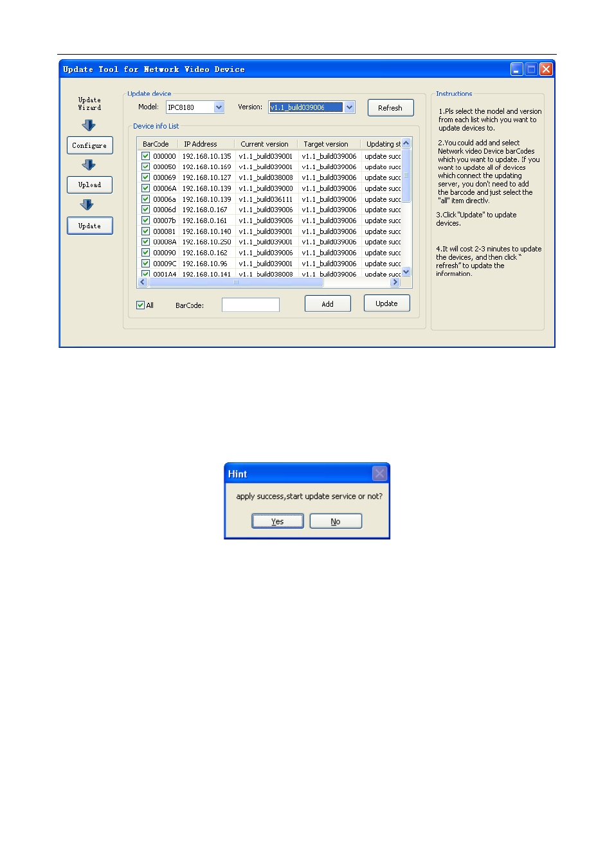Click the Updating status column header

[382, 144]
